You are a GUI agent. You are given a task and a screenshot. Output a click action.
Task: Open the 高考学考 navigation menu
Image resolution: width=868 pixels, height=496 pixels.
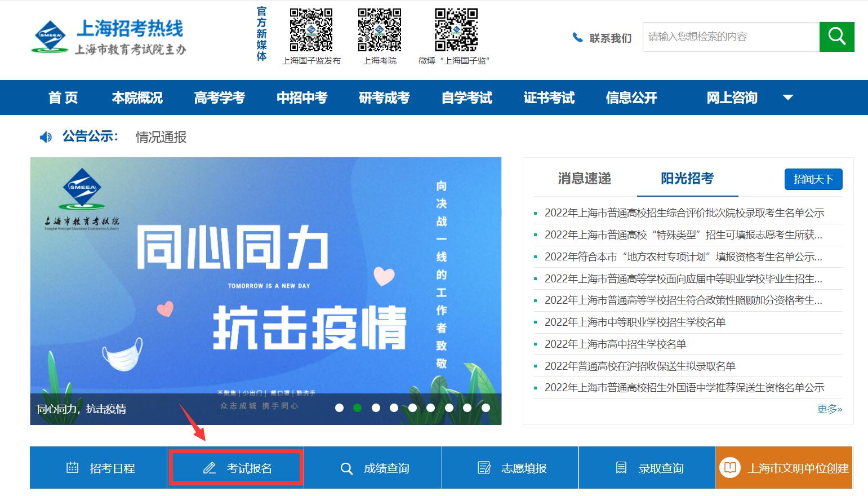[219, 98]
